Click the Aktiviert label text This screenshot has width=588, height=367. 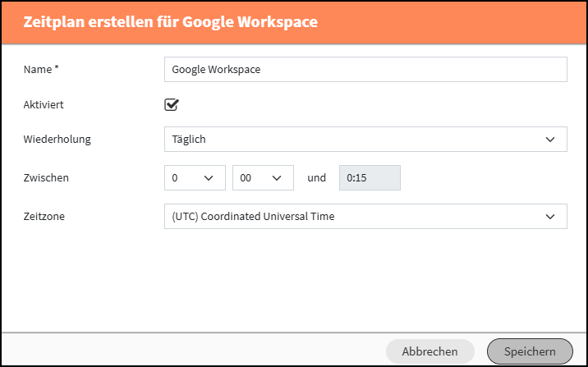point(44,104)
